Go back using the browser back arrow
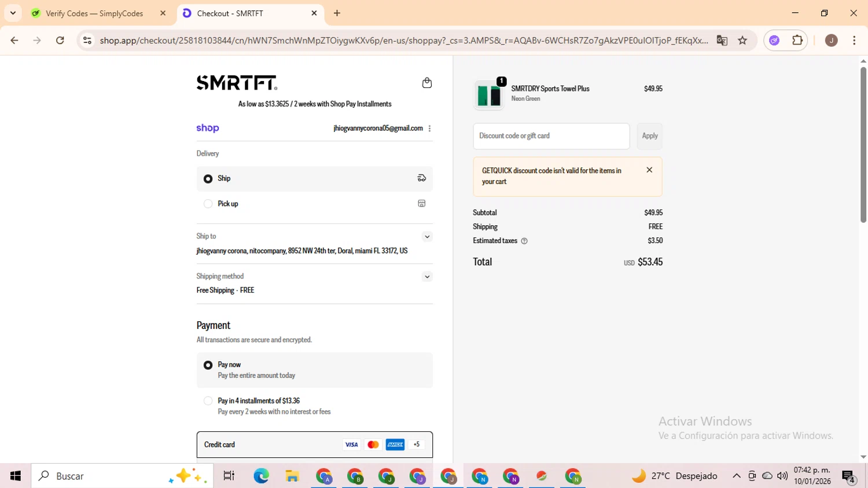This screenshot has height=488, width=868. (x=14, y=41)
